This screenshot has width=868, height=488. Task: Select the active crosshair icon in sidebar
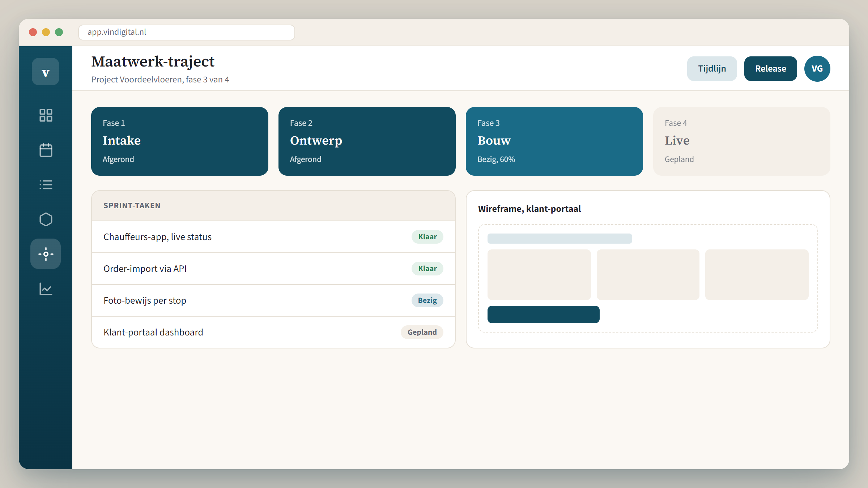tap(46, 254)
